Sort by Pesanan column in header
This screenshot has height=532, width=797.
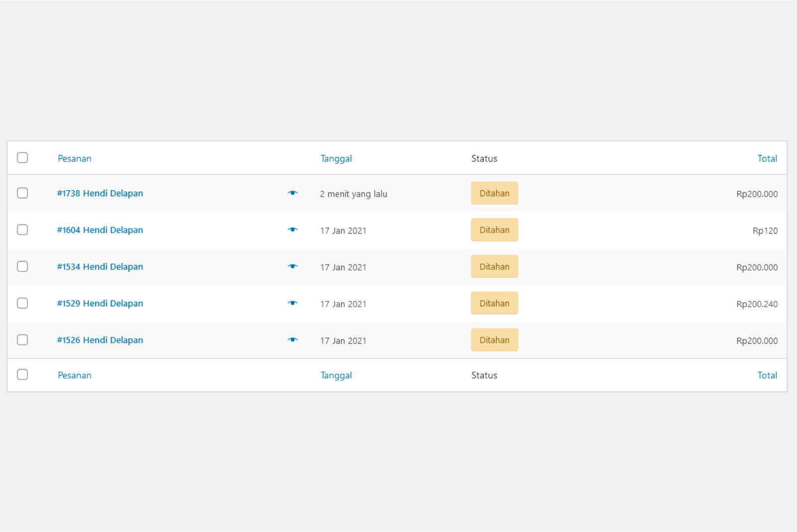point(75,158)
